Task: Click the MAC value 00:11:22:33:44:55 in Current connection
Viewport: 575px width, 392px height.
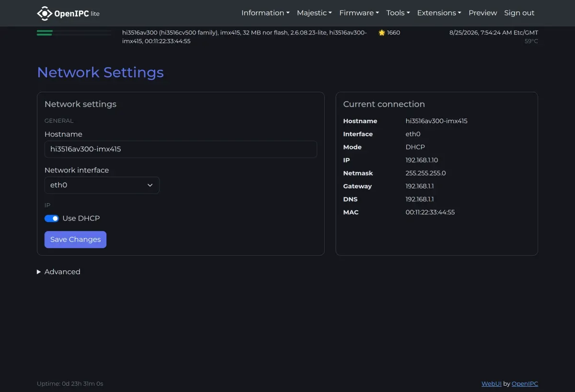Action: pos(430,212)
